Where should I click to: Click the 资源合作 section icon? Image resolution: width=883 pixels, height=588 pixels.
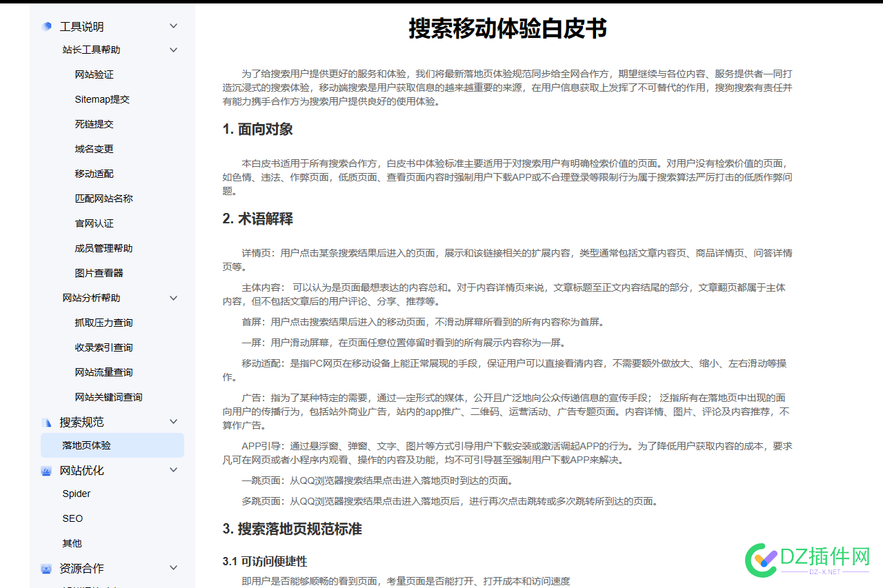(x=46, y=569)
